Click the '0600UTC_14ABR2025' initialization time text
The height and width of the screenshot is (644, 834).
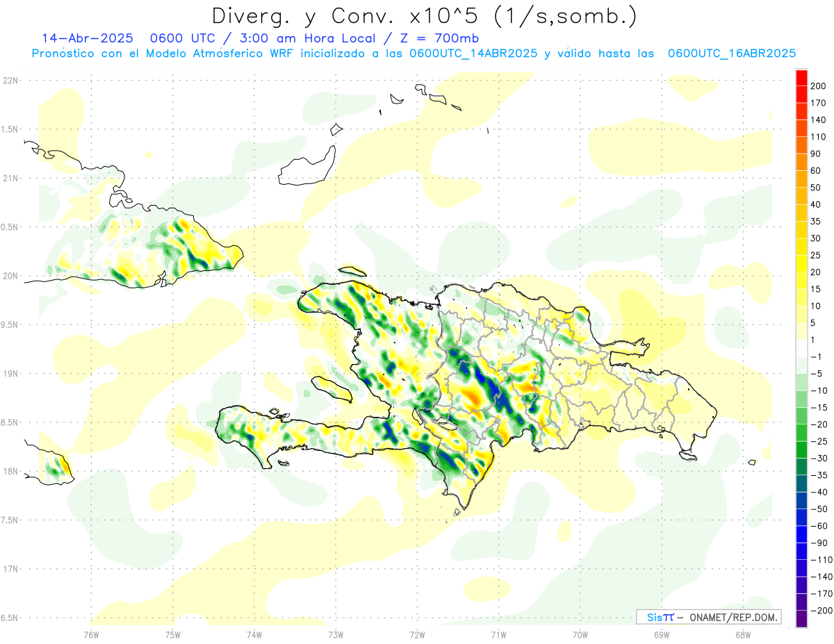click(x=473, y=53)
